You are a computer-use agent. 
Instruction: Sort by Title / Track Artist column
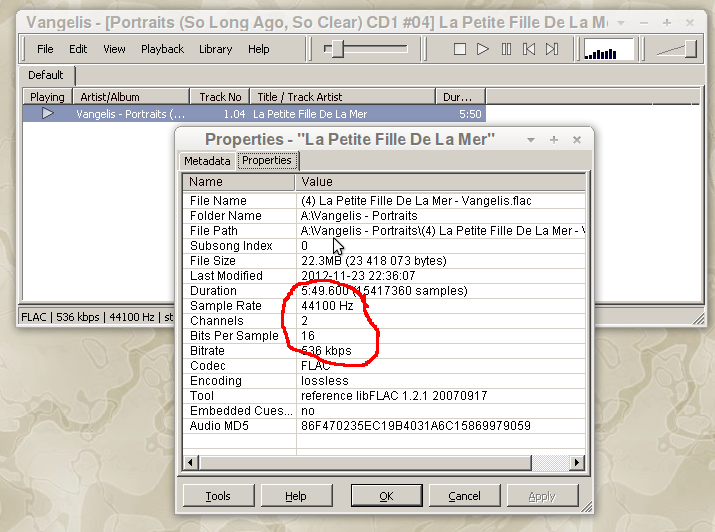[x=343, y=97]
